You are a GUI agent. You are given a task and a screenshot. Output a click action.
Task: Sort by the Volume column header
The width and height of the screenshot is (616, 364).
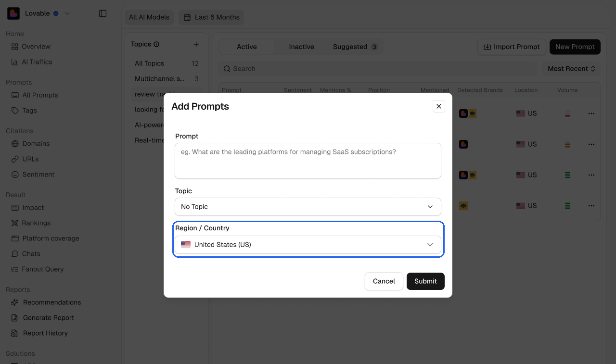[567, 90]
